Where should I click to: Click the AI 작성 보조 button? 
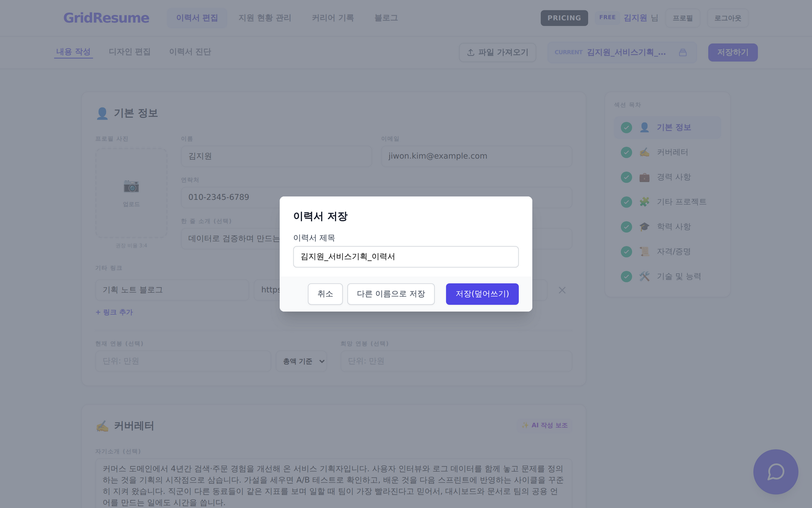545,425
